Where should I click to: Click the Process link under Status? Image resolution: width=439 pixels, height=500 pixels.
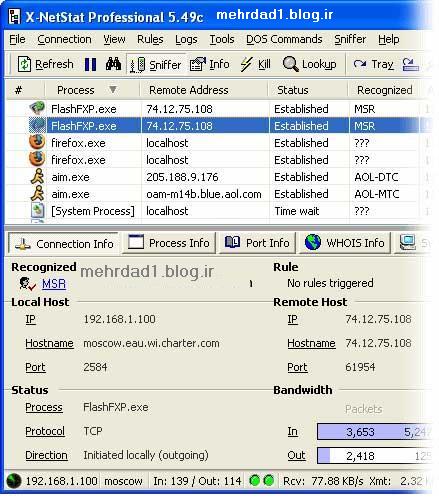(44, 407)
